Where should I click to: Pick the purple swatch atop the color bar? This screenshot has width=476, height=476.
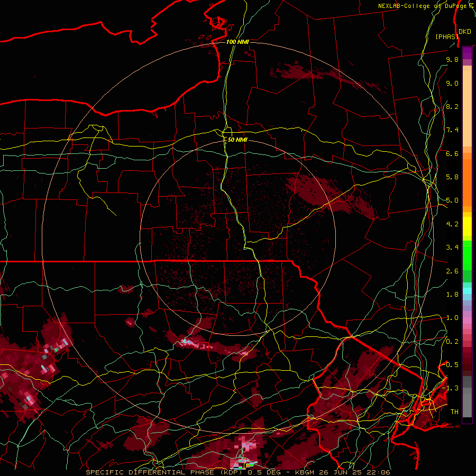[x=467, y=53]
